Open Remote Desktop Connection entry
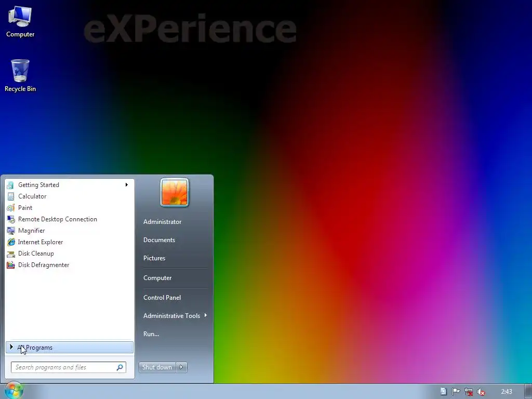Viewport: 532px width, 399px height. click(70, 219)
